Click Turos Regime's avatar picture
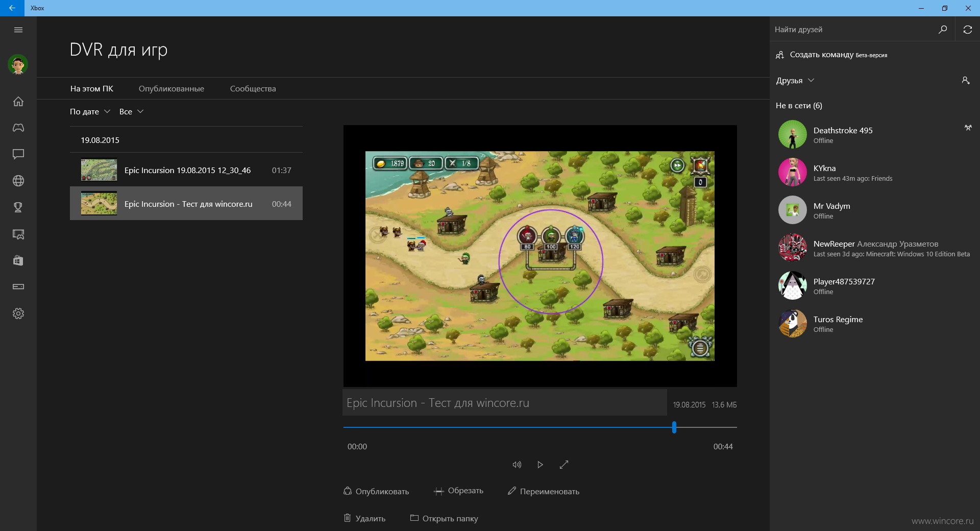This screenshot has height=531, width=980. [792, 323]
